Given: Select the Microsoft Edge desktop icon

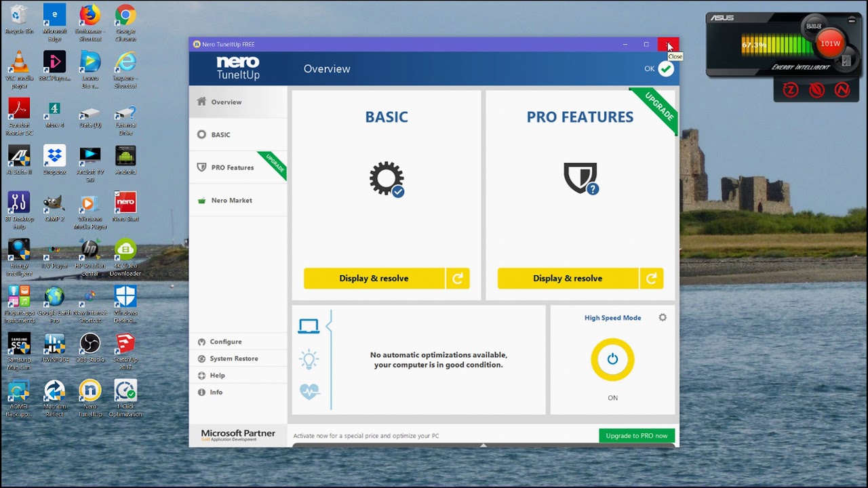Looking at the screenshot, I should [x=54, y=22].
